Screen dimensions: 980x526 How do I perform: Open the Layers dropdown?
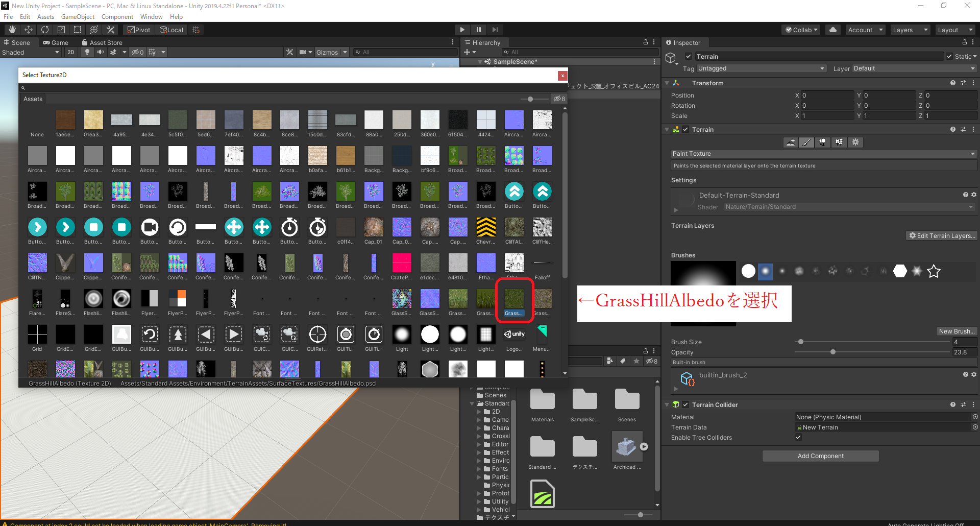(910, 30)
